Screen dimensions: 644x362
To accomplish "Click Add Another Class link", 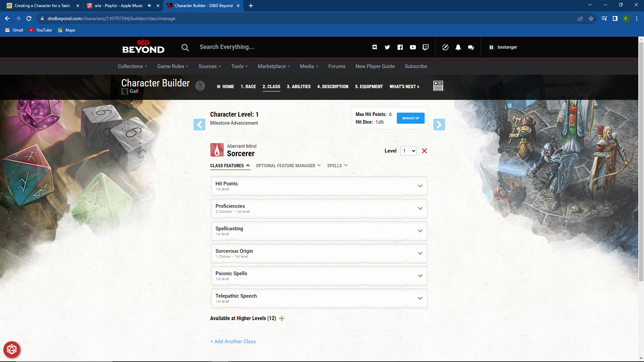I will point(233,342).
